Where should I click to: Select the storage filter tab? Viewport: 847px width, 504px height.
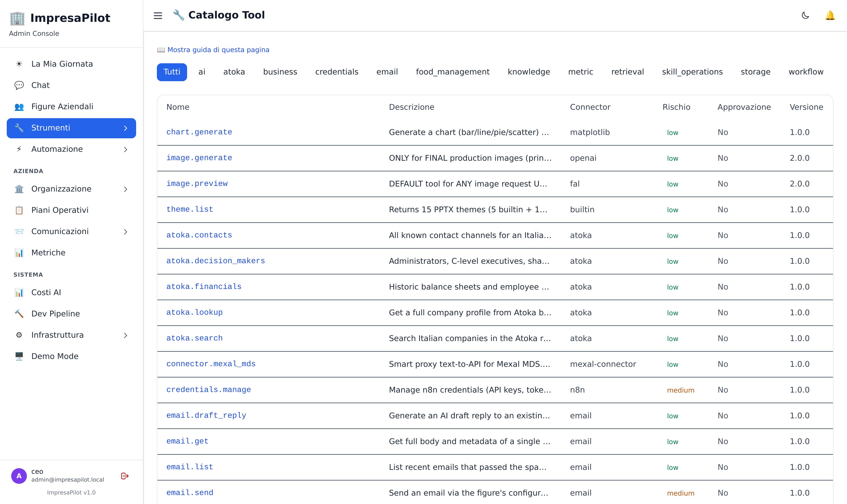[756, 72]
